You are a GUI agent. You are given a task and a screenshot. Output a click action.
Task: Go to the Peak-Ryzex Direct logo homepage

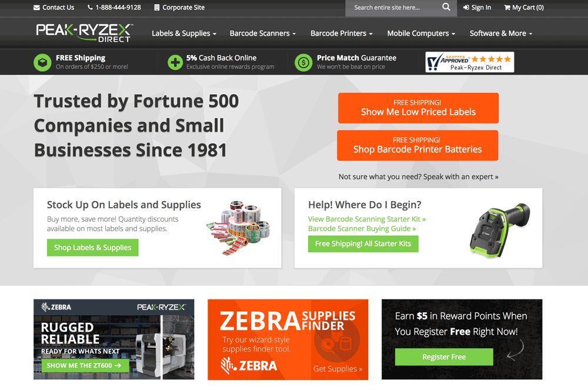click(x=84, y=32)
